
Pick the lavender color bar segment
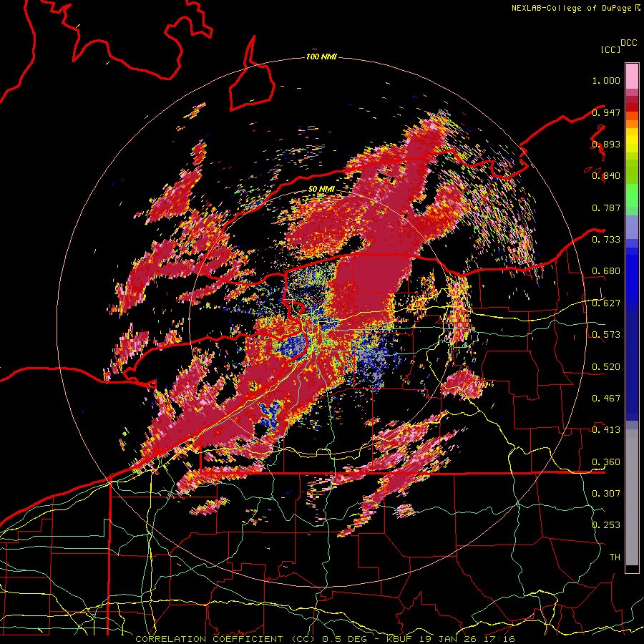point(632,228)
